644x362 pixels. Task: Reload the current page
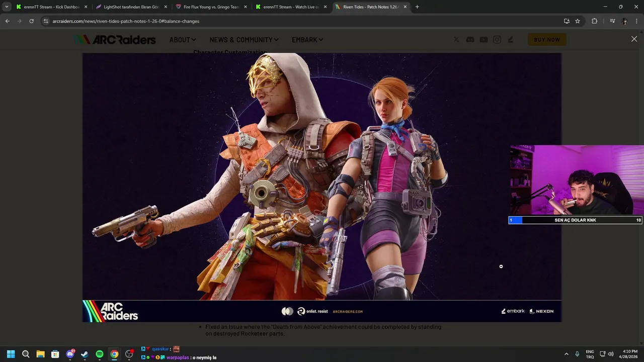click(31, 21)
